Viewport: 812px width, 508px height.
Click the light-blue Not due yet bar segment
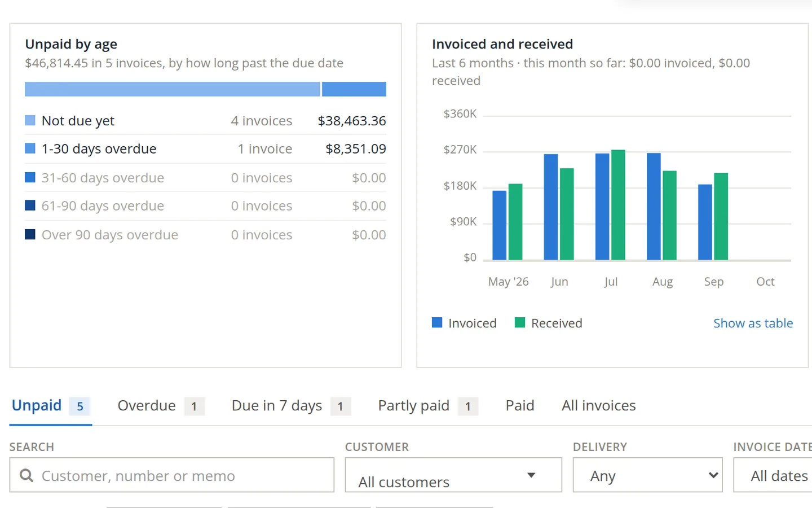pyautogui.click(x=173, y=89)
